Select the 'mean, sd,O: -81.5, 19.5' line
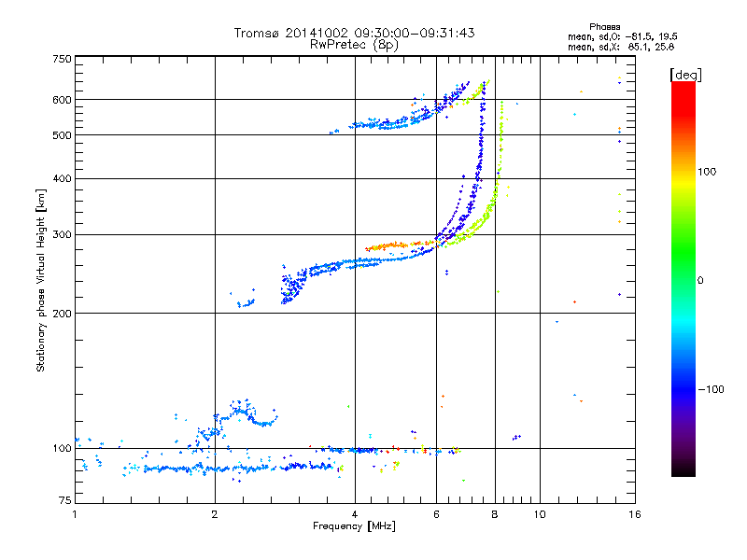 [622, 36]
